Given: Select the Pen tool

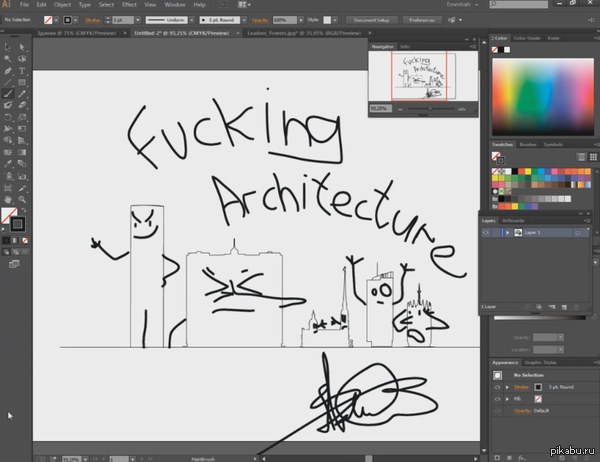Looking at the screenshot, I should point(8,70).
